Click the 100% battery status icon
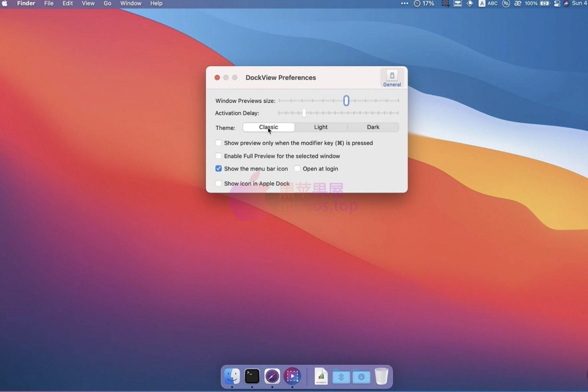The height and width of the screenshot is (392, 588). point(537,3)
